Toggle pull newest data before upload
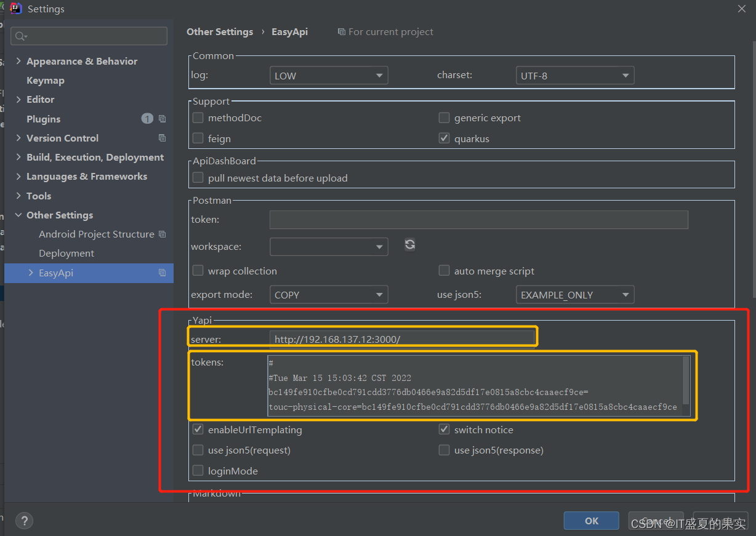 pyautogui.click(x=198, y=178)
